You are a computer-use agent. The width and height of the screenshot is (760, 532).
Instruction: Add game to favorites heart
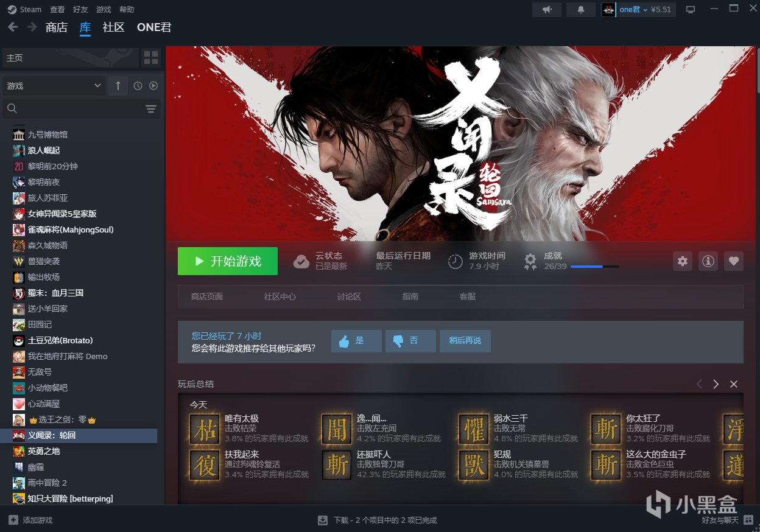(734, 261)
